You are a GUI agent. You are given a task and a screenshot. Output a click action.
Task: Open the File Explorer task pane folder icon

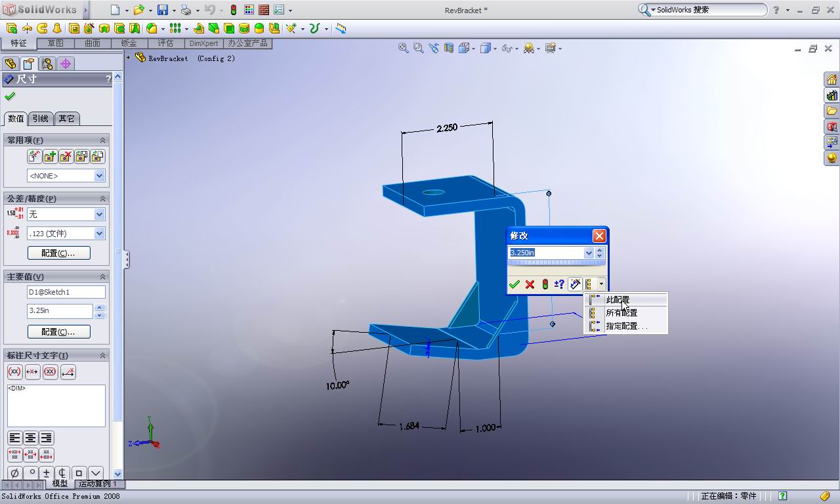[831, 111]
